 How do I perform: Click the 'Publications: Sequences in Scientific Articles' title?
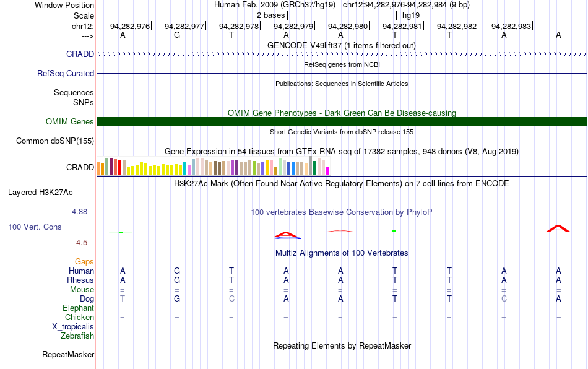(342, 84)
